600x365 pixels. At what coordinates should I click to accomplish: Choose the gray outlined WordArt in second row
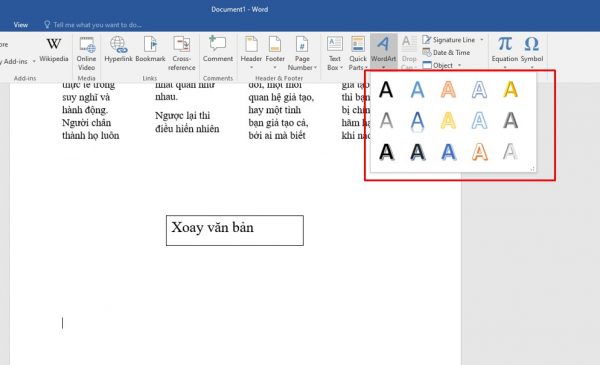tap(386, 121)
